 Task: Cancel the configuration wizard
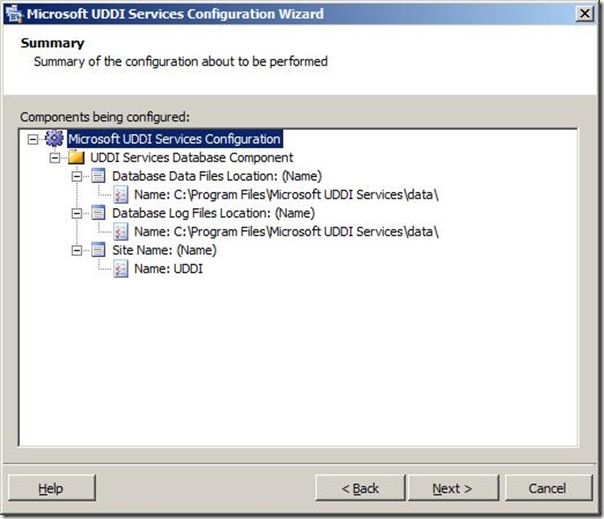[x=548, y=488]
